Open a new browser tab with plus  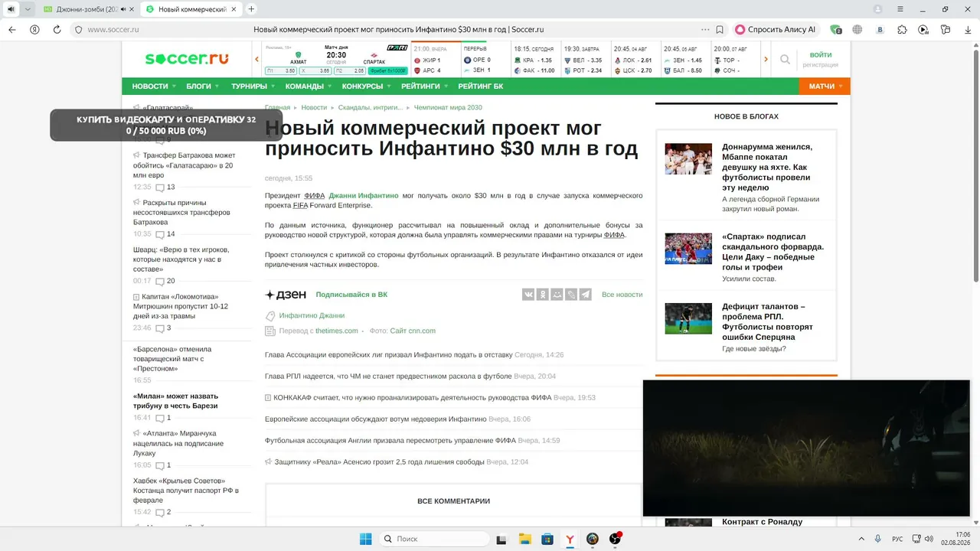pos(251,9)
